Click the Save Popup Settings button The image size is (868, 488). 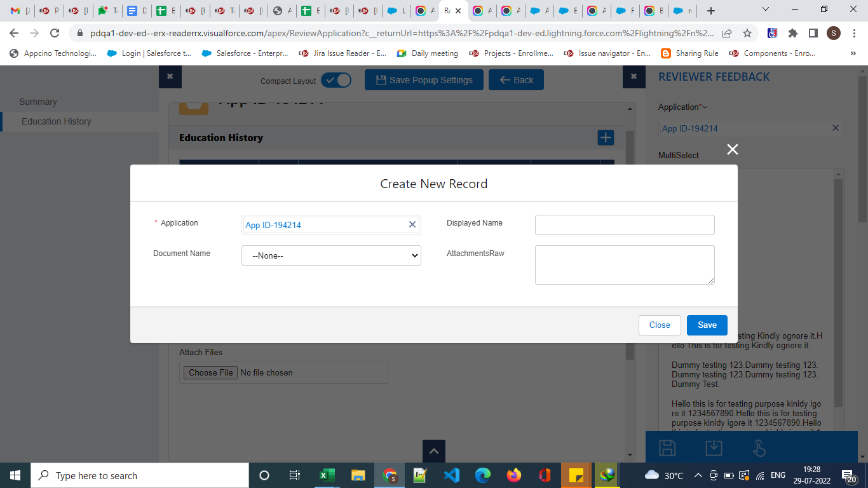click(424, 80)
